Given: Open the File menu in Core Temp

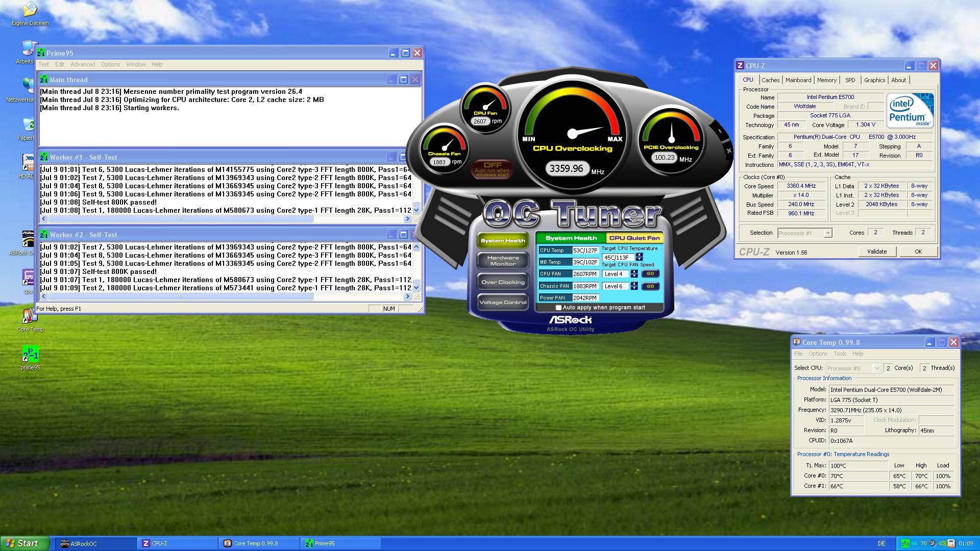Looking at the screenshot, I should pos(798,354).
